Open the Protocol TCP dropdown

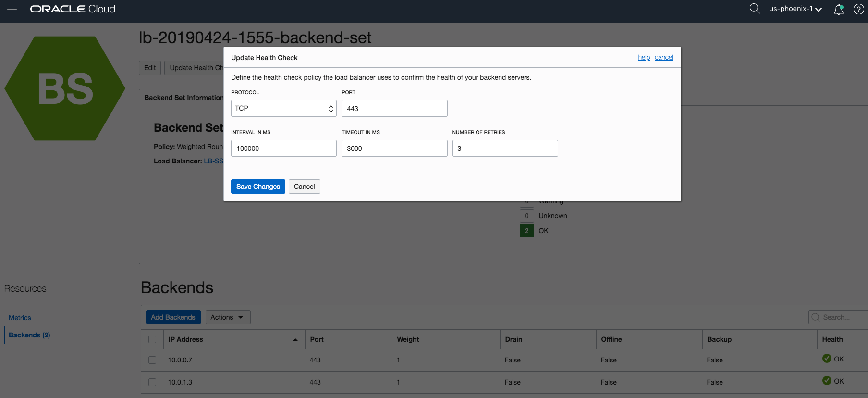[283, 109]
